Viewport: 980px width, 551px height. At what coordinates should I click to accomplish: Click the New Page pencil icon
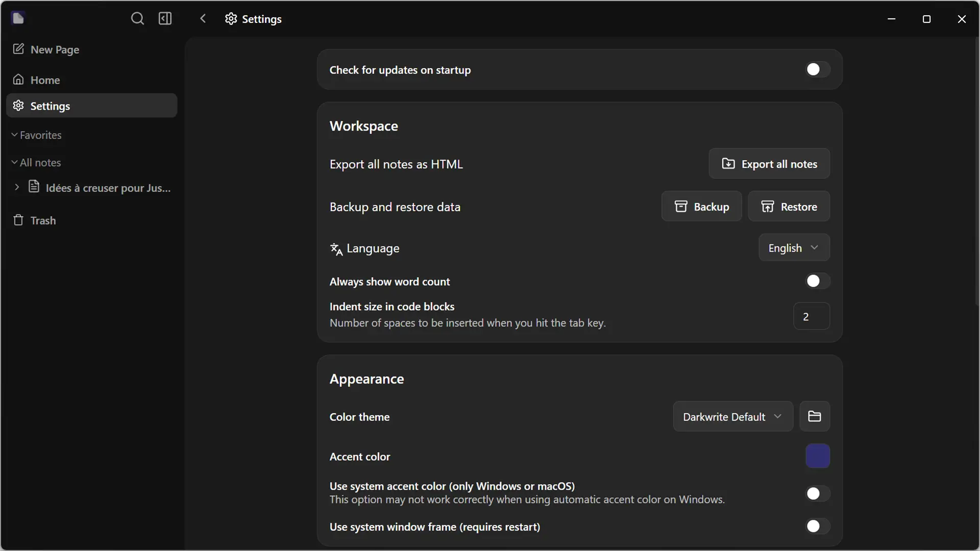pyautogui.click(x=18, y=49)
